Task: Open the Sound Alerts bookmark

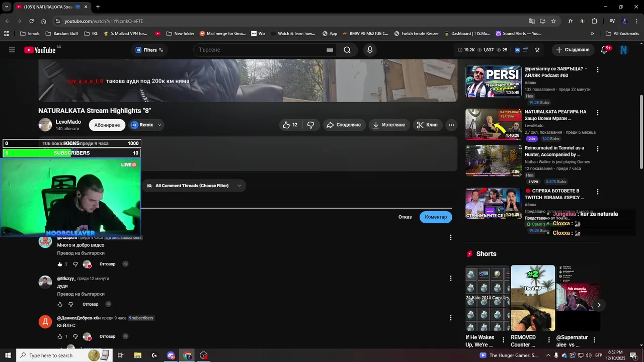Action: (x=518, y=34)
